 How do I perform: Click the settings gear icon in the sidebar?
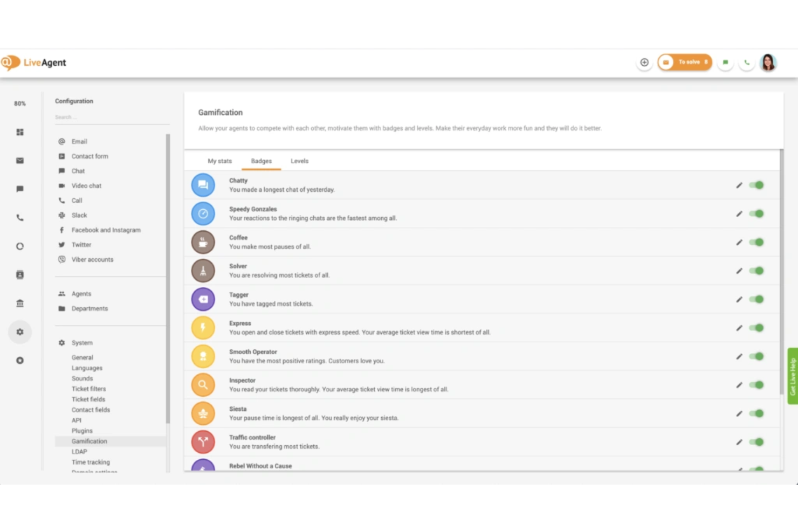[x=20, y=332]
